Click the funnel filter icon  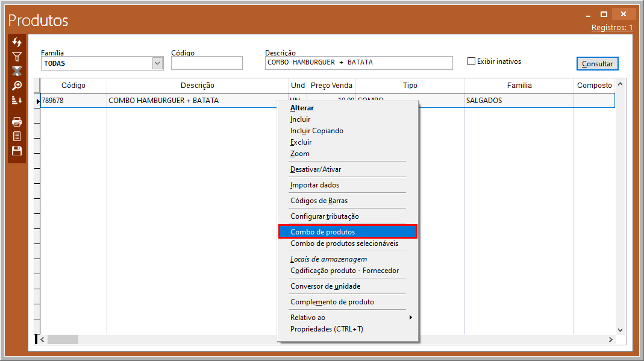coord(17,57)
